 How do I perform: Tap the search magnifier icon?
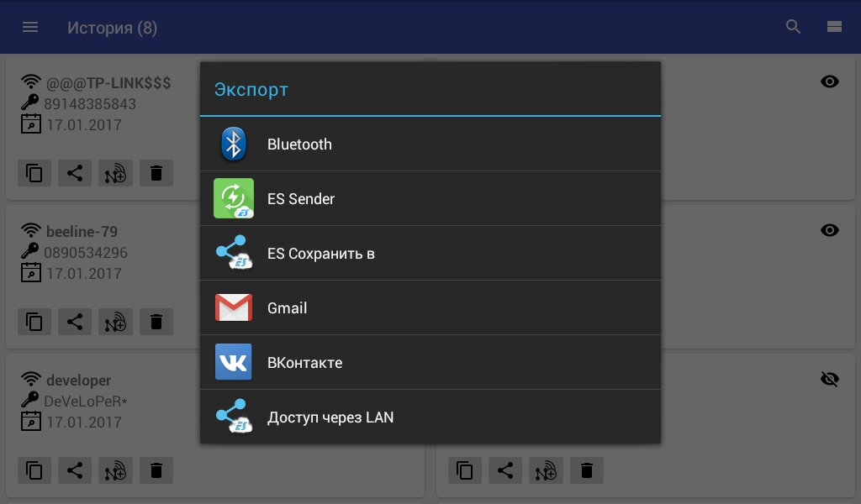(x=793, y=27)
